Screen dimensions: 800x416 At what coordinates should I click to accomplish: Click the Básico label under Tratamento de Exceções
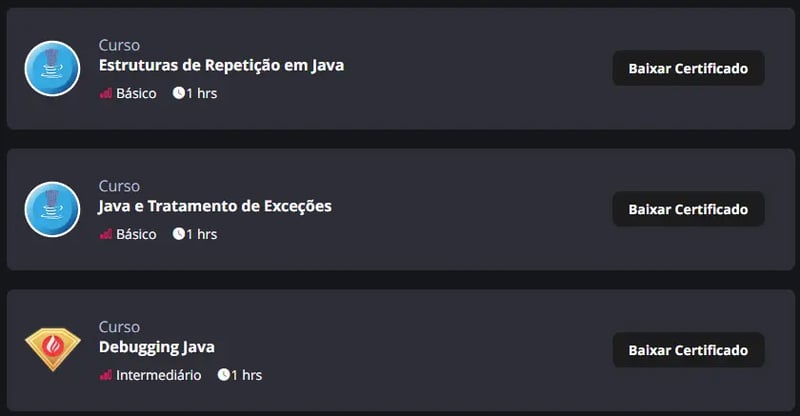click(136, 235)
